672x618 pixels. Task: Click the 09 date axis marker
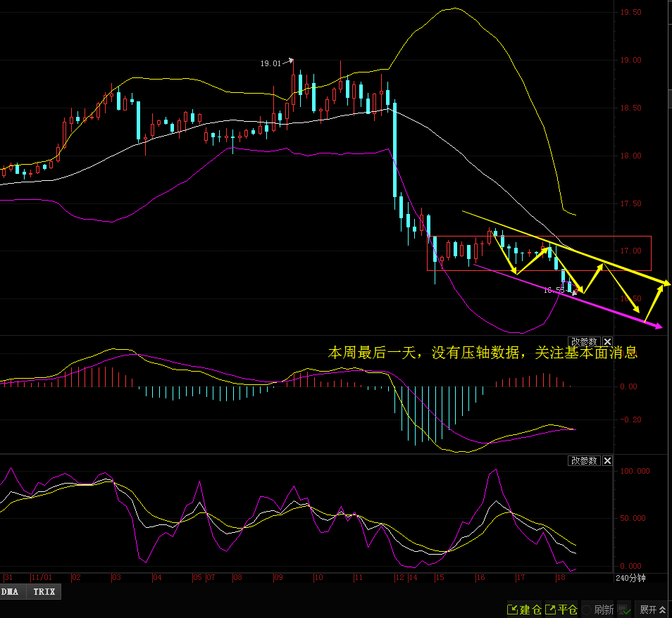coord(278,577)
